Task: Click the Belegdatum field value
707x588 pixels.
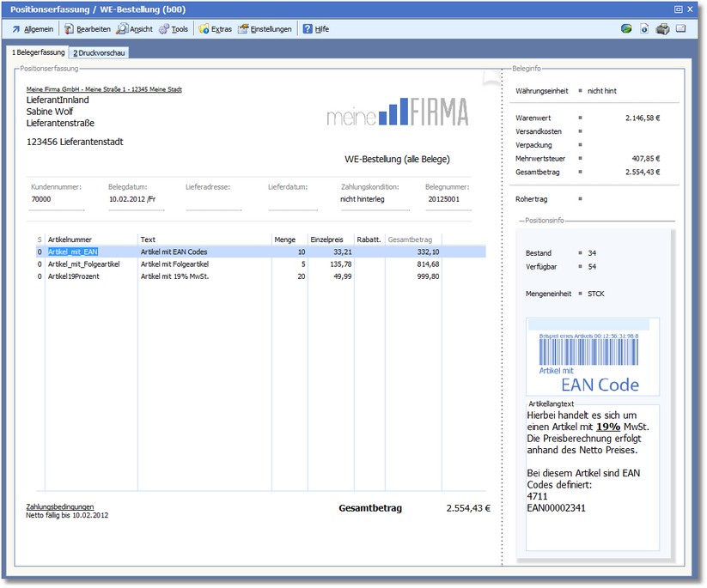Action: tap(131, 199)
